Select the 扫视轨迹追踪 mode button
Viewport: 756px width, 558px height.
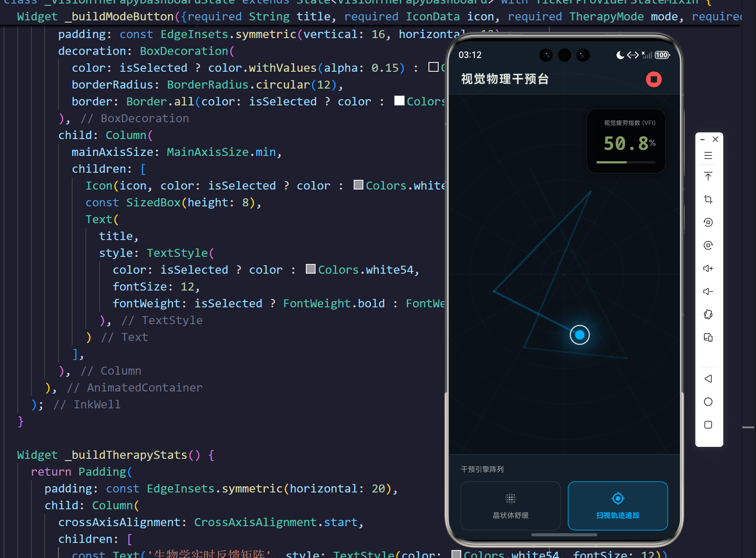tap(618, 506)
